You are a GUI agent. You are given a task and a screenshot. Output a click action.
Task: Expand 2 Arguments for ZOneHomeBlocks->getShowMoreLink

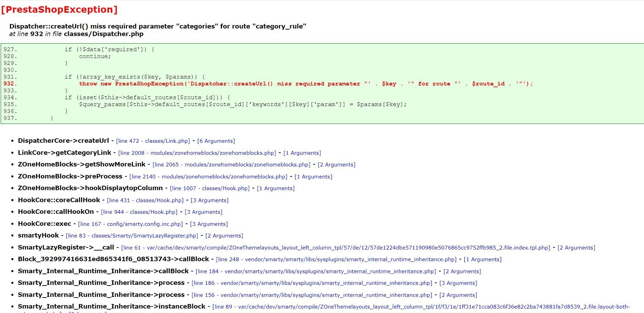[x=337, y=165]
